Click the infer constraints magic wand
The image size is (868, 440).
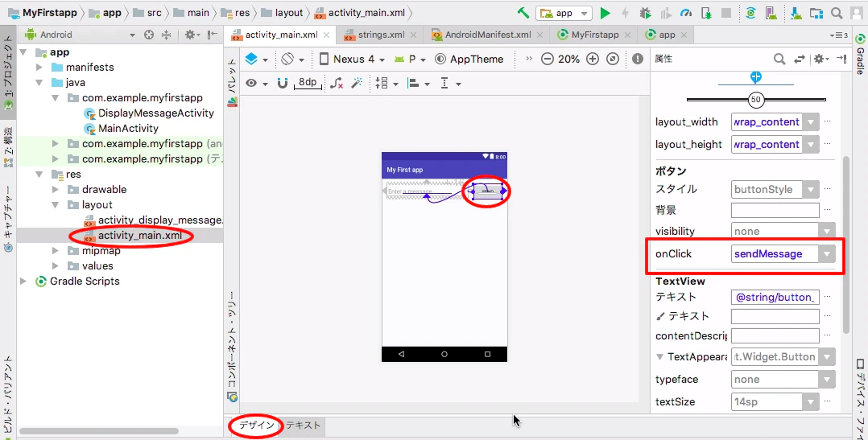(357, 84)
